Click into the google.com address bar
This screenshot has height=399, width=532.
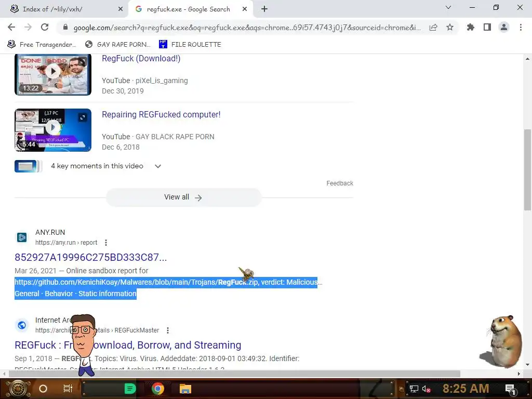point(247,28)
